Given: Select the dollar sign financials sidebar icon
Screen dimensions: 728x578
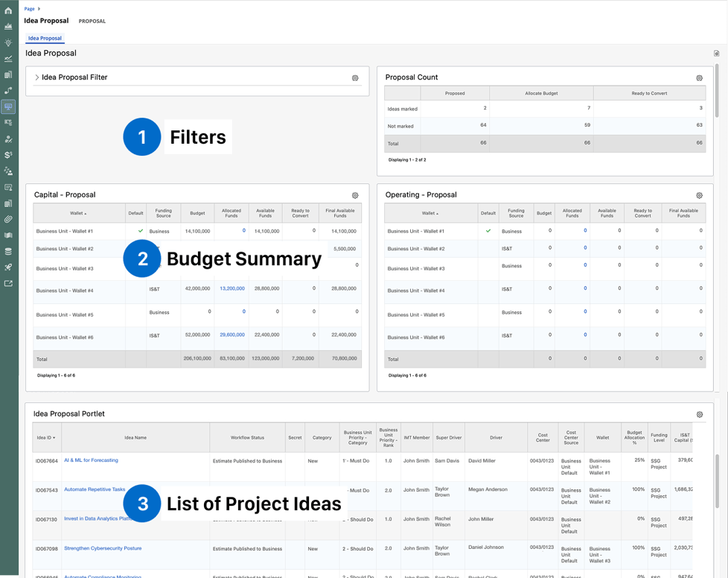Looking at the screenshot, I should [x=8, y=155].
